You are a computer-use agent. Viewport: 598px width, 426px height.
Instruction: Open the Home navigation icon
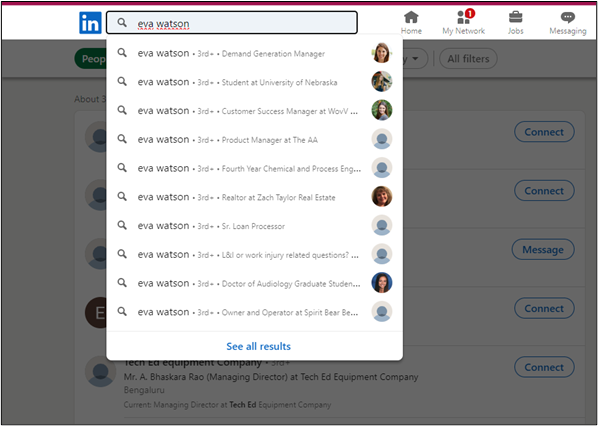point(411,23)
